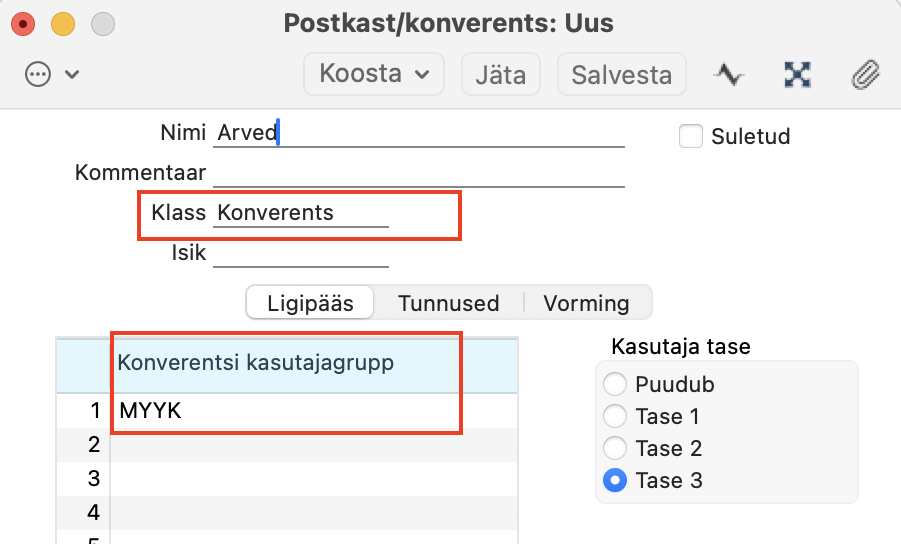The height and width of the screenshot is (544, 901).
Task: Enable the Suletud checkbox
Action: [x=691, y=136]
